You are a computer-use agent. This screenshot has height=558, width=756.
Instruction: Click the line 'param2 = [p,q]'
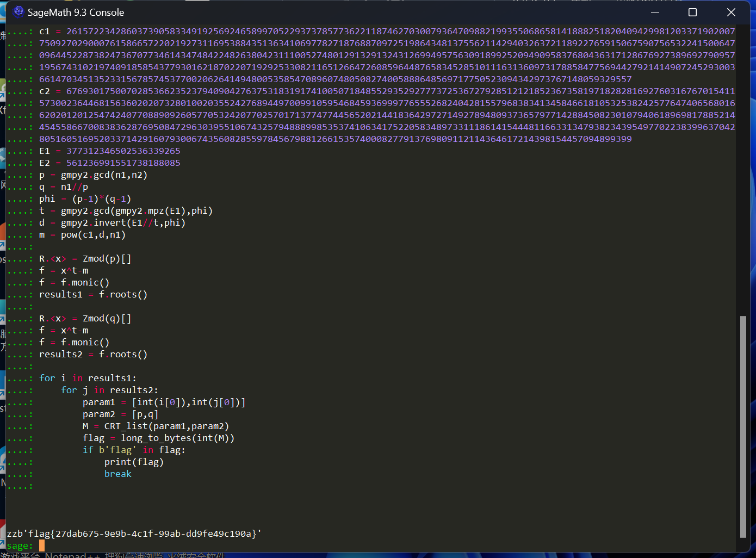pyautogui.click(x=120, y=414)
